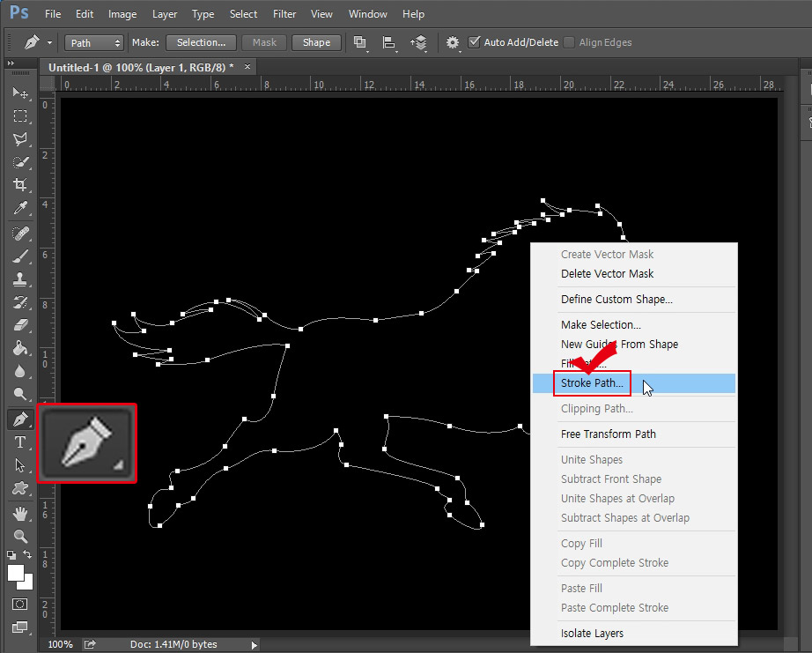Select the Eyedropper tool
This screenshot has width=812, height=653.
[x=20, y=208]
